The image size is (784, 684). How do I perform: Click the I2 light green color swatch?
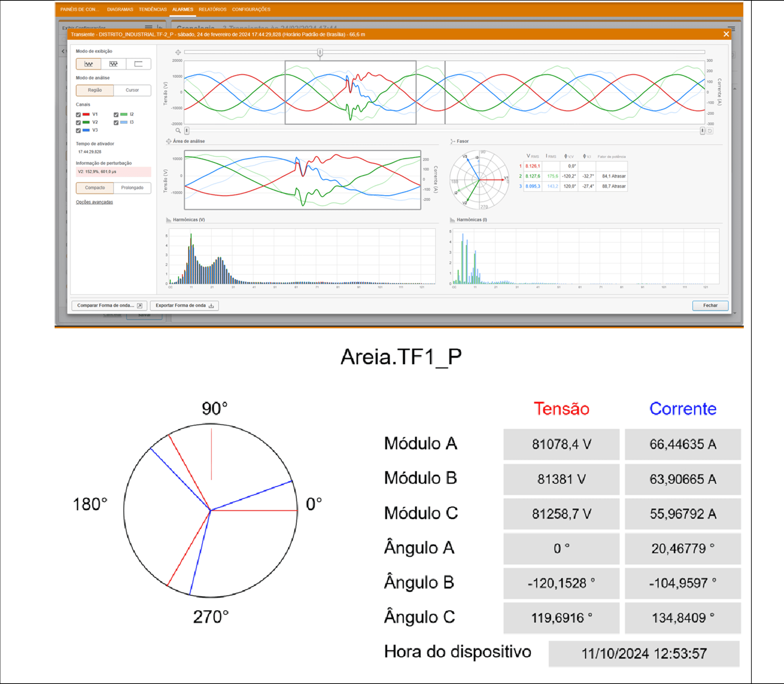tap(124, 114)
